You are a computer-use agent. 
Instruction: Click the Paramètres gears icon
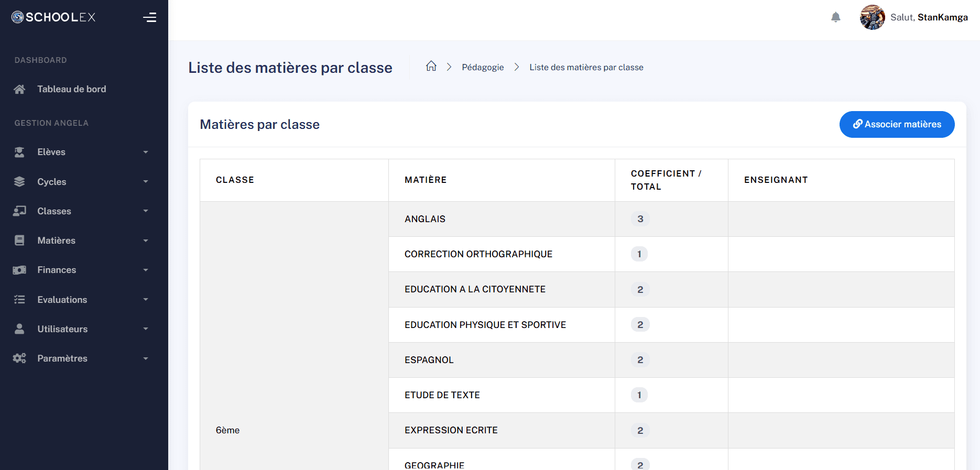coord(19,358)
